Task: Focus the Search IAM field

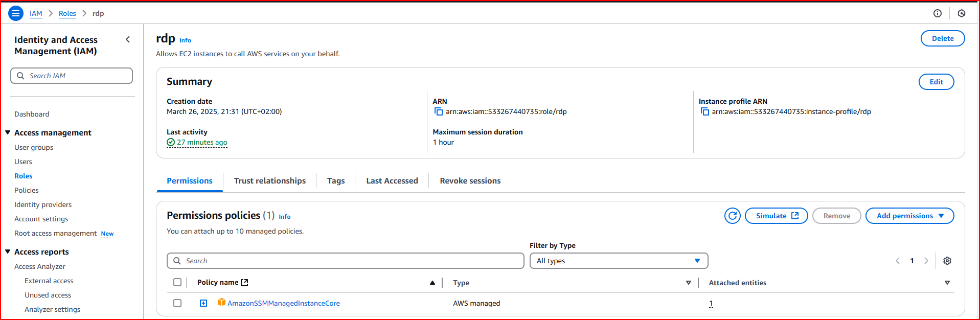Action: pos(72,76)
